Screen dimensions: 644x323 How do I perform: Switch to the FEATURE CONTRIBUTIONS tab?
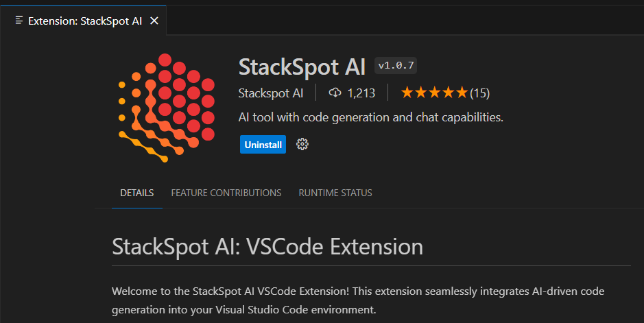coord(226,193)
